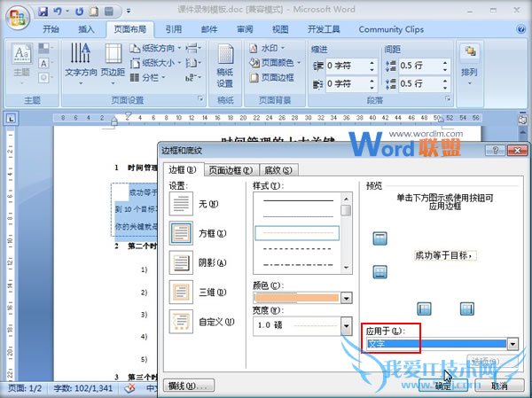The image size is (532, 398).
Task: Open Developer (开发工具) ribbon tab
Action: click(324, 29)
